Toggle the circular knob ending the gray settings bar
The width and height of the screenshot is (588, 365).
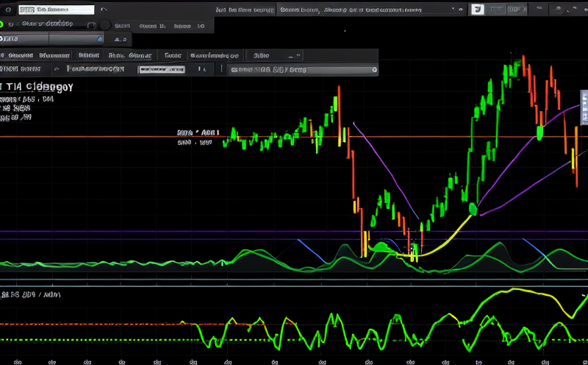point(373,70)
